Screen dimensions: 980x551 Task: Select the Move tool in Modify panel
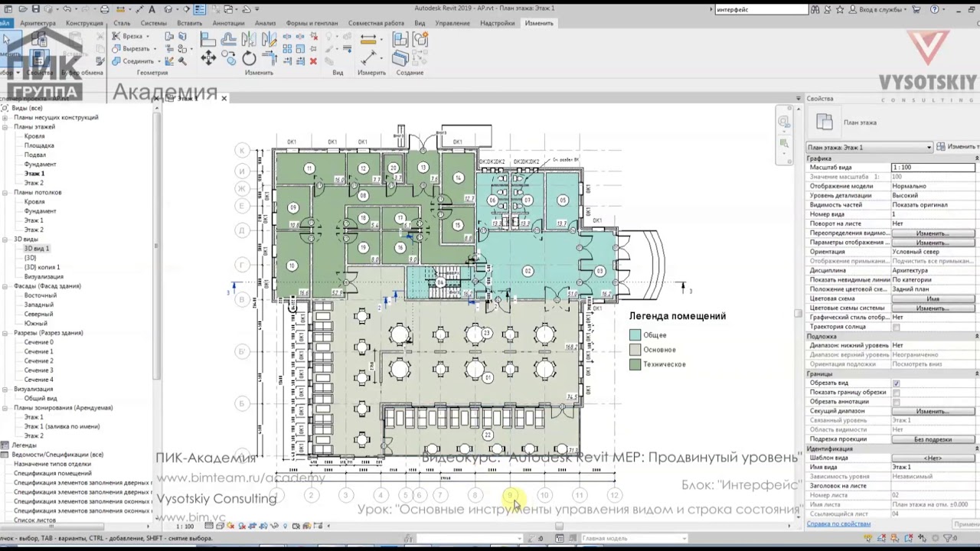click(x=208, y=58)
